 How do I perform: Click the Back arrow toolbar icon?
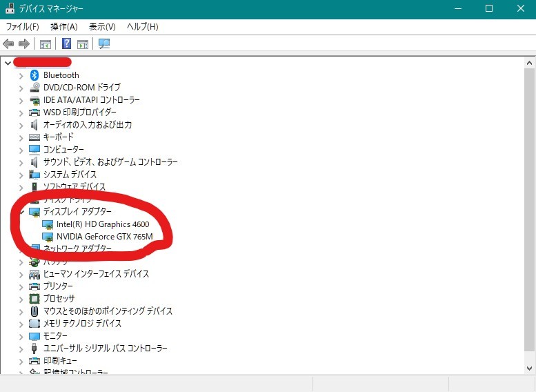tap(8, 43)
